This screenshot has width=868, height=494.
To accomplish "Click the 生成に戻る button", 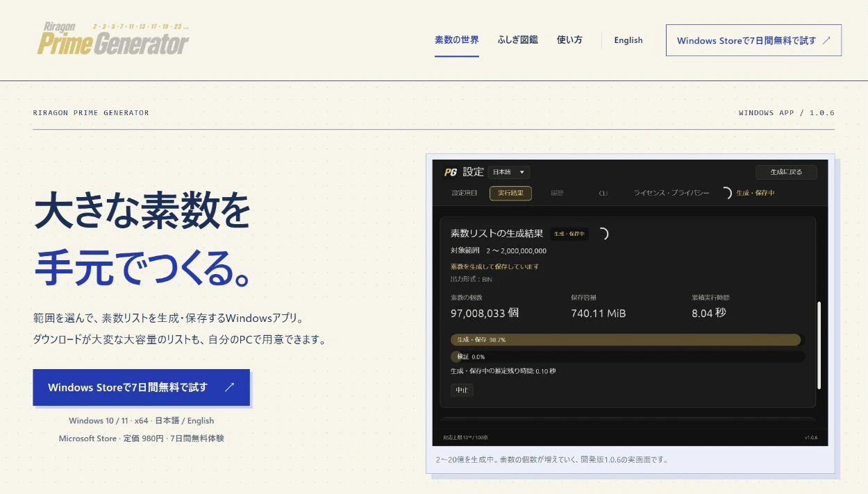I will click(x=786, y=172).
